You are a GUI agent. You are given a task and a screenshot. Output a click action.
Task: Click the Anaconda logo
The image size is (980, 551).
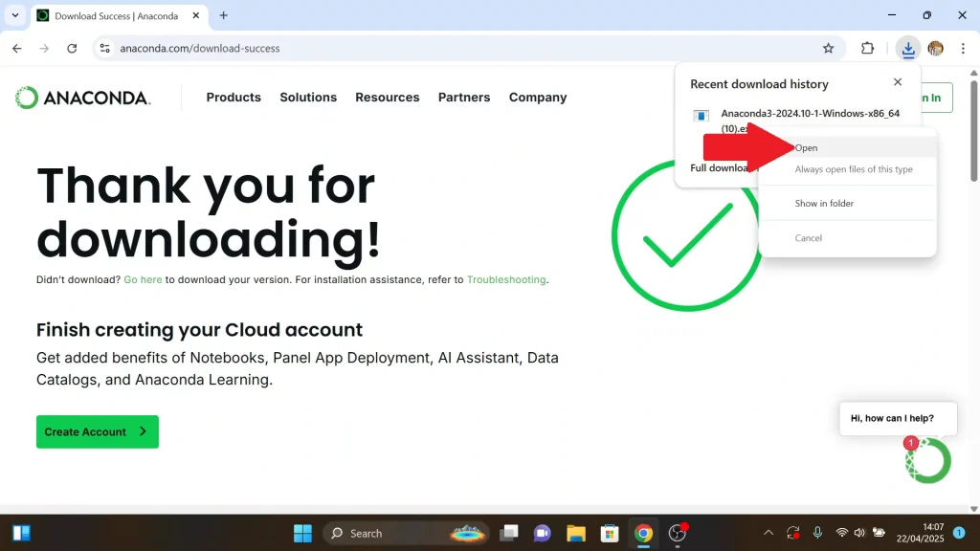(x=83, y=98)
